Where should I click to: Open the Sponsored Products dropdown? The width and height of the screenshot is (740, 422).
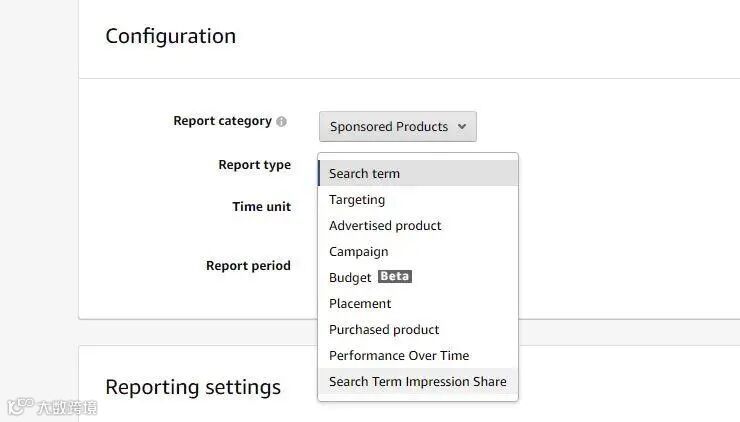click(397, 127)
